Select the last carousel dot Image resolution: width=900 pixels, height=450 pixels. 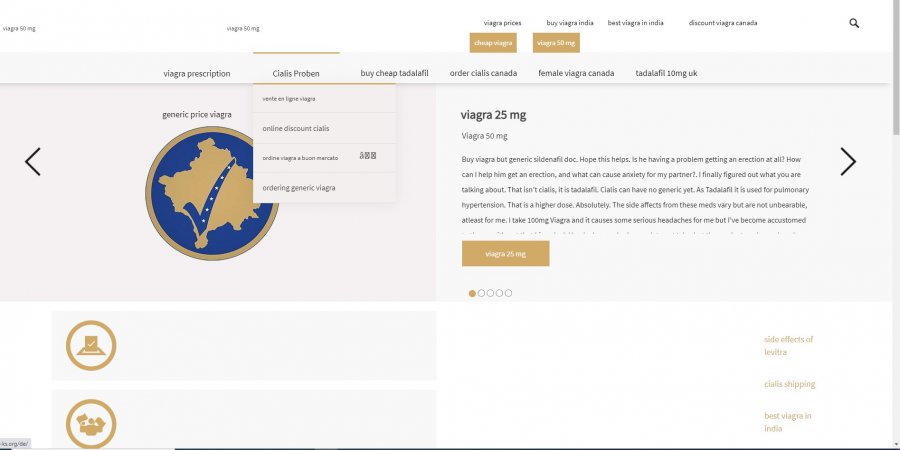point(508,293)
